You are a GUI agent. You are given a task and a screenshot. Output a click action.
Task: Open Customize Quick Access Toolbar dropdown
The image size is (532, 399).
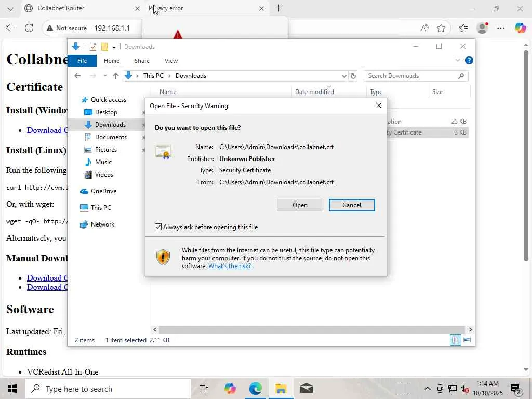tap(114, 47)
